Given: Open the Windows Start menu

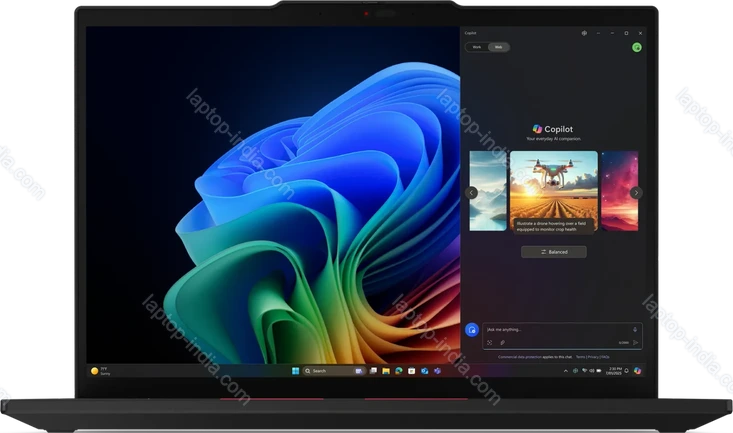Looking at the screenshot, I should pyautogui.click(x=294, y=371).
